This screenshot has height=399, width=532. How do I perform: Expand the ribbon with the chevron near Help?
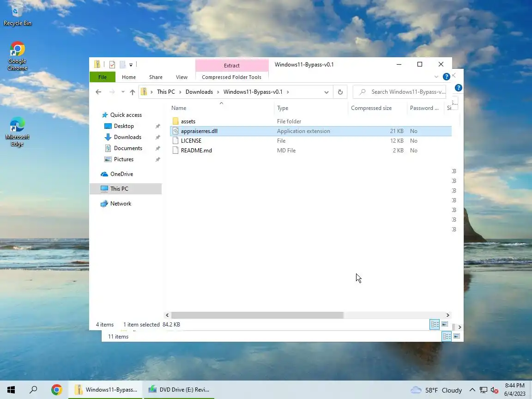(x=436, y=77)
